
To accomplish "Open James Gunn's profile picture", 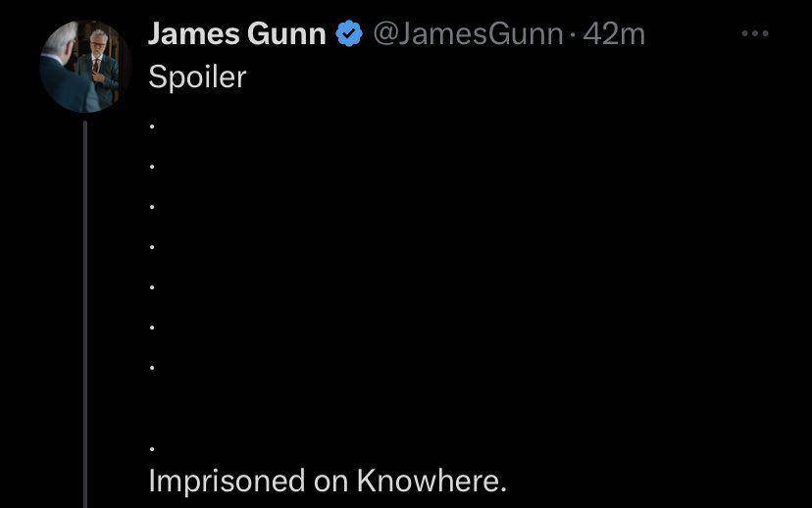I will click(84, 67).
